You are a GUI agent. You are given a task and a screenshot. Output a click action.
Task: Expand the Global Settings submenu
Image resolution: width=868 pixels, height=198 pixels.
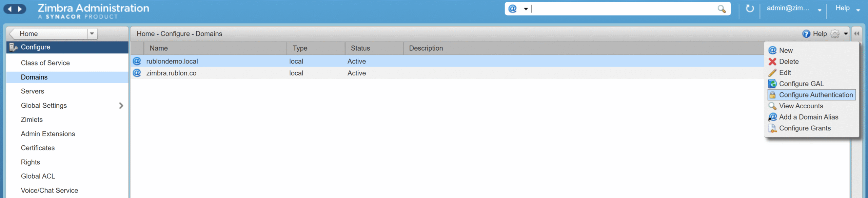(x=121, y=106)
